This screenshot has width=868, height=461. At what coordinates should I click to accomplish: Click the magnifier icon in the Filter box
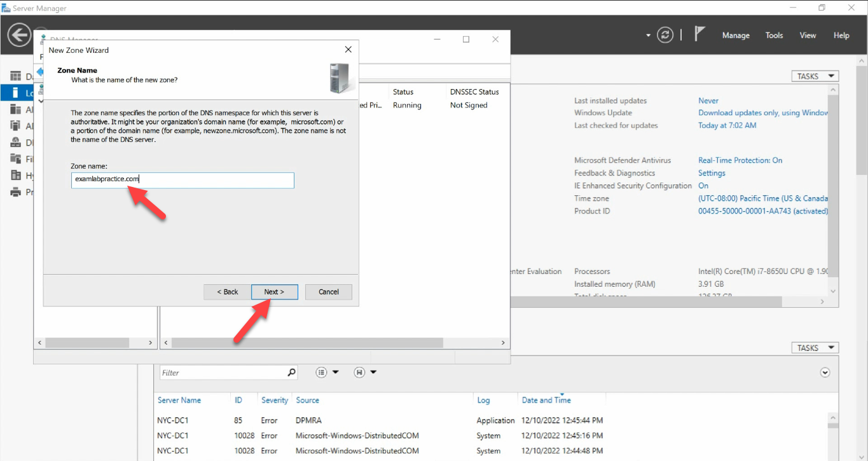(x=291, y=373)
